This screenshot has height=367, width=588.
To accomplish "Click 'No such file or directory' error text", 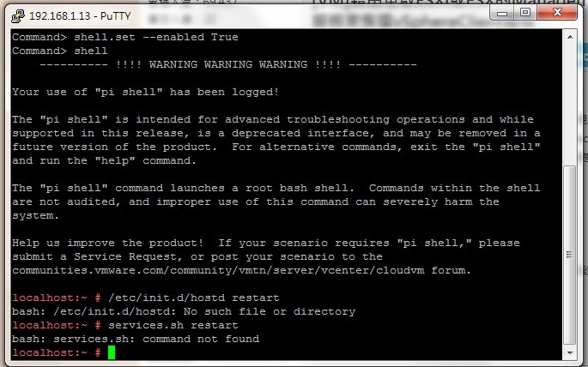I will tap(270, 311).
